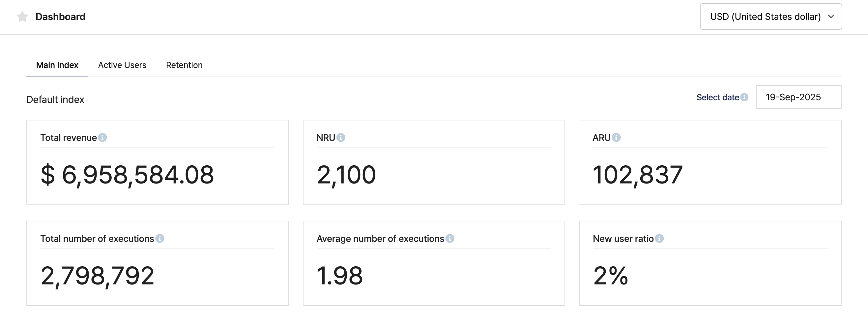Click the New user ratio value 2%
This screenshot has height=326, width=868.
click(x=610, y=276)
